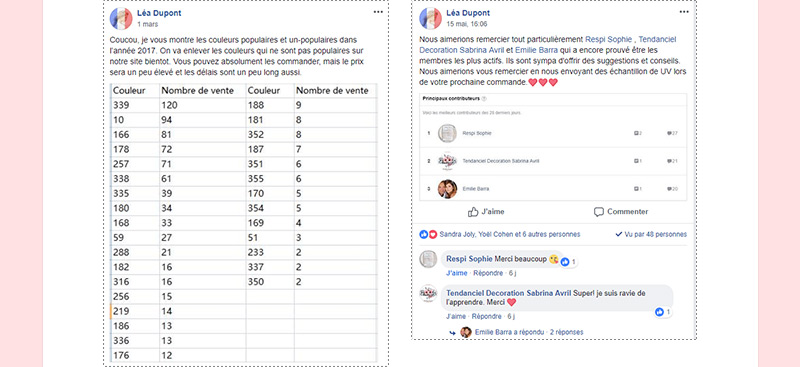Open the 15 mai, 16:06 timestamp
Viewport: 800px width, 367px height.
466,24
